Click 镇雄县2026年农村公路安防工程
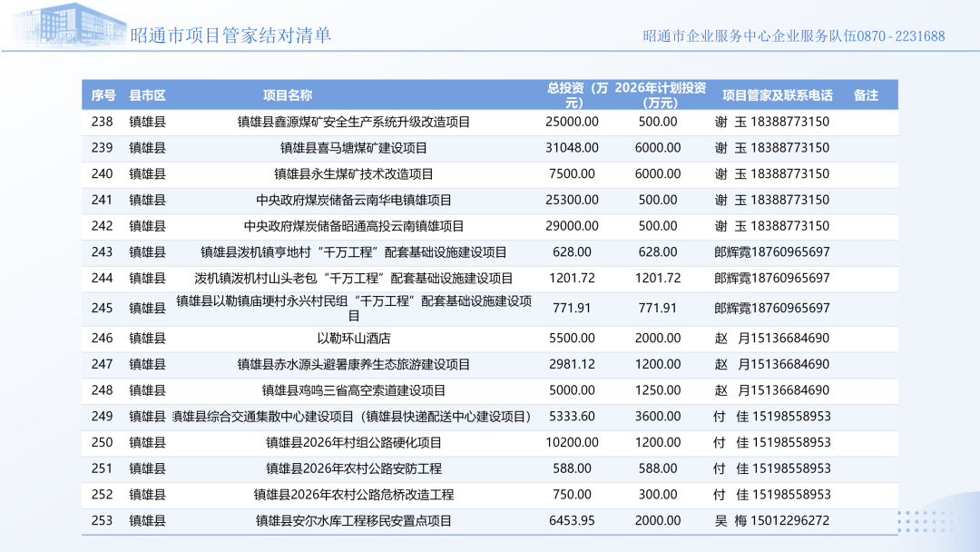This screenshot has width=980, height=552. [354, 469]
